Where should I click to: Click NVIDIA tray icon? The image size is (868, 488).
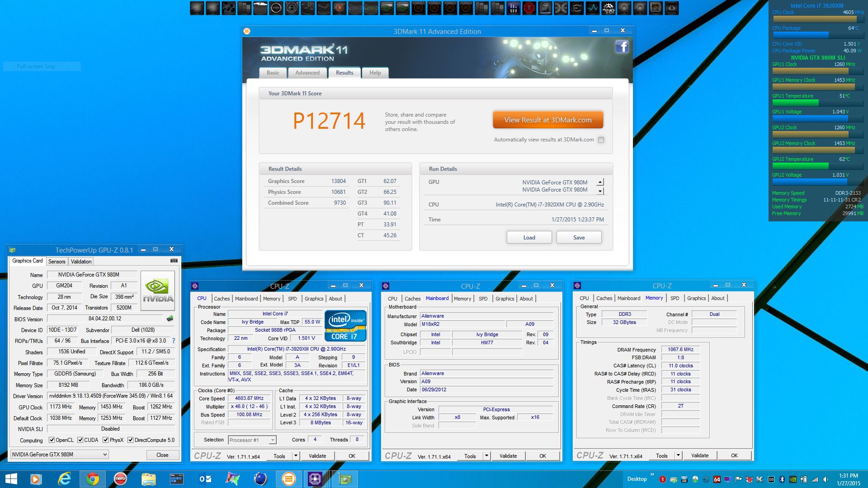[x=793, y=479]
